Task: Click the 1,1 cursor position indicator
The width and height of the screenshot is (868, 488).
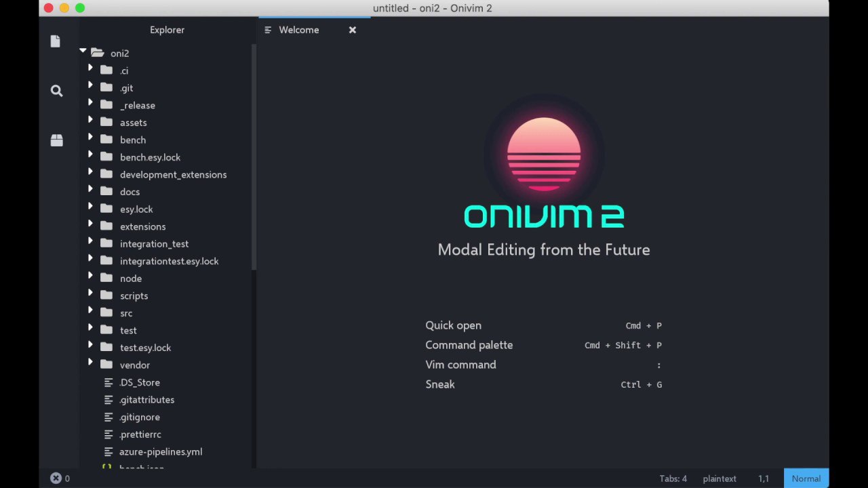Action: pos(764,479)
